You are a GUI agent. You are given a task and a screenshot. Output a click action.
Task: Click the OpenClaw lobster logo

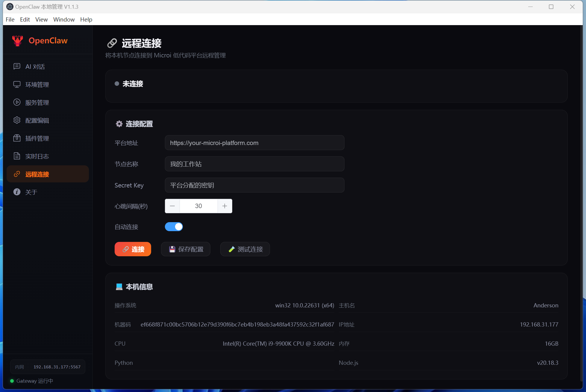point(18,41)
